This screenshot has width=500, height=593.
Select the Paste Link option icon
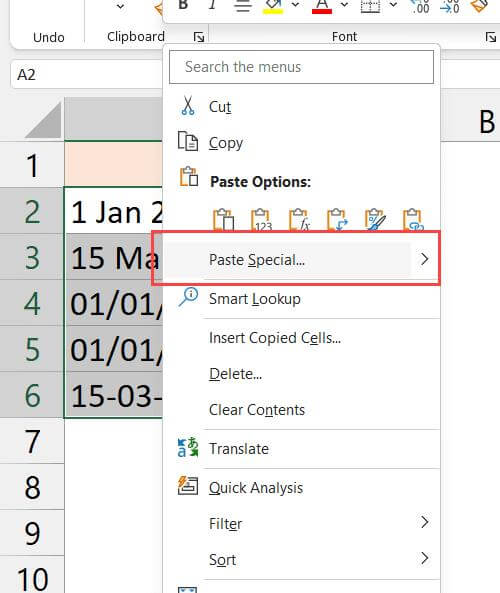tap(413, 220)
